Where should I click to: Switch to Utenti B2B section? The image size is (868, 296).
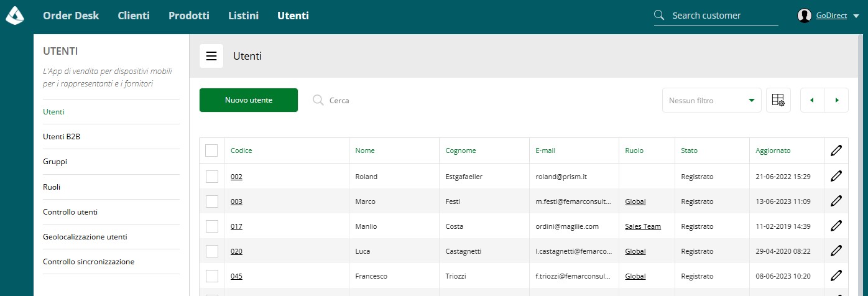click(x=62, y=137)
